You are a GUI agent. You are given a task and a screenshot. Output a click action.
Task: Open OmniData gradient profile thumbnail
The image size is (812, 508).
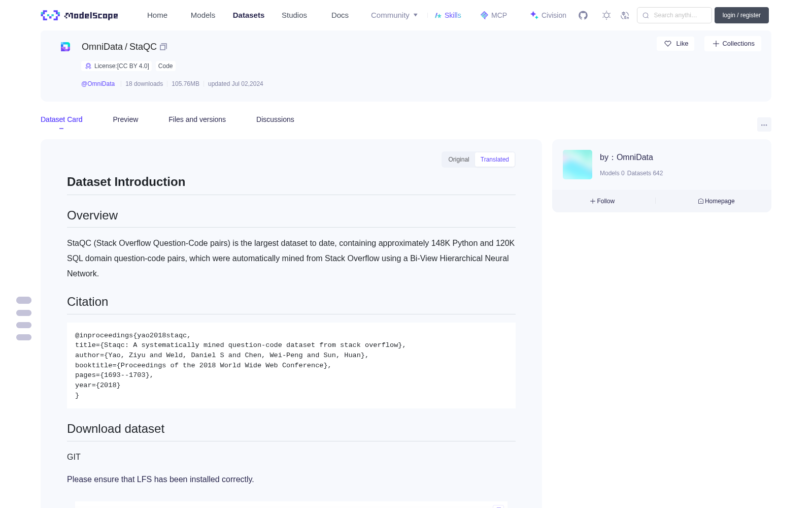click(578, 165)
